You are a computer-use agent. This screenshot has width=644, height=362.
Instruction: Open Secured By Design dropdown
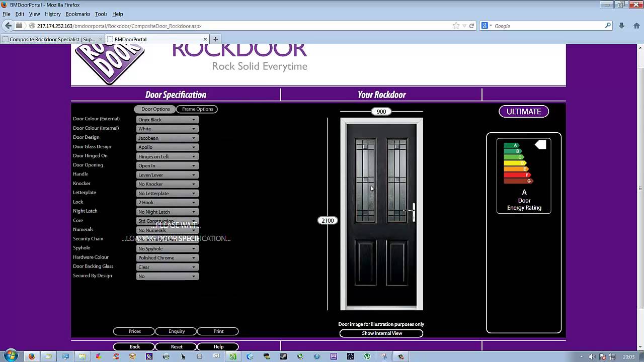(167, 276)
